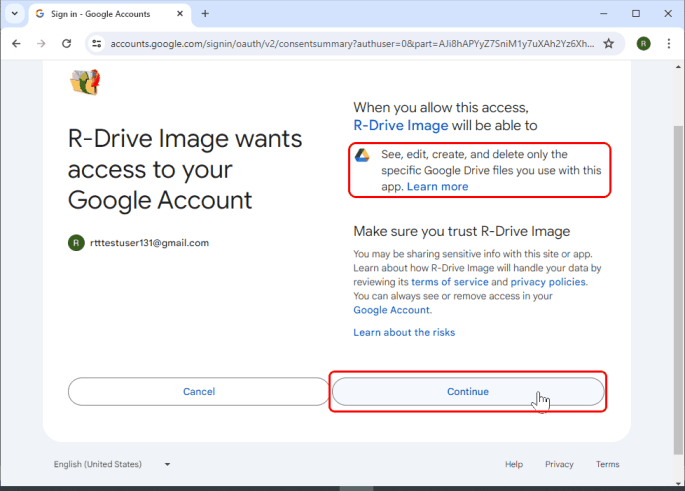
Task: Open the Terms footer link
Action: pyautogui.click(x=608, y=464)
